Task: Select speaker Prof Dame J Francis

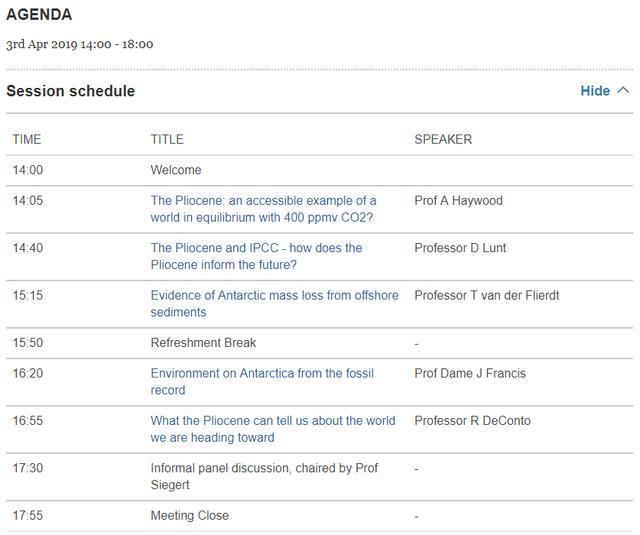Action: click(470, 373)
